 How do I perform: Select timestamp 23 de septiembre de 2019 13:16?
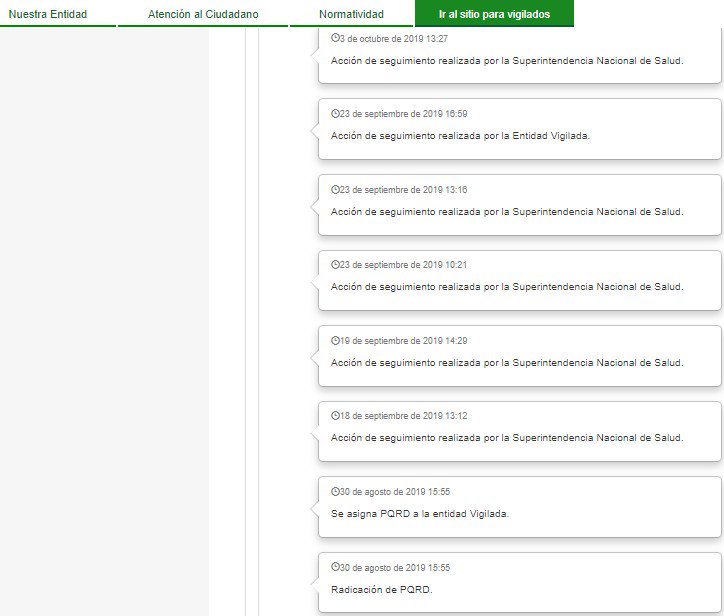pyautogui.click(x=404, y=190)
